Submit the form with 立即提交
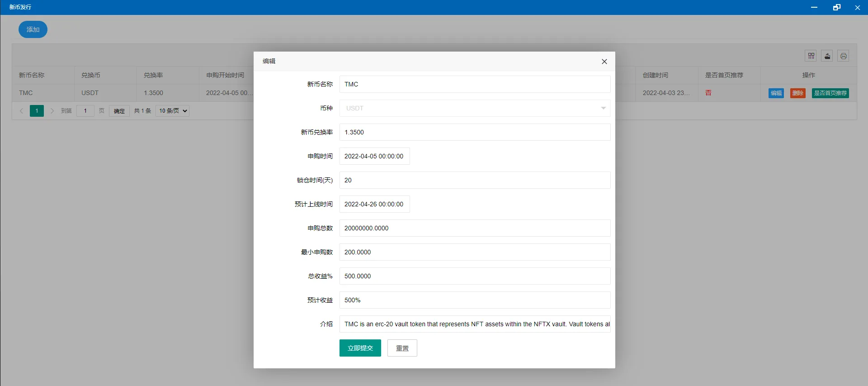 point(360,348)
